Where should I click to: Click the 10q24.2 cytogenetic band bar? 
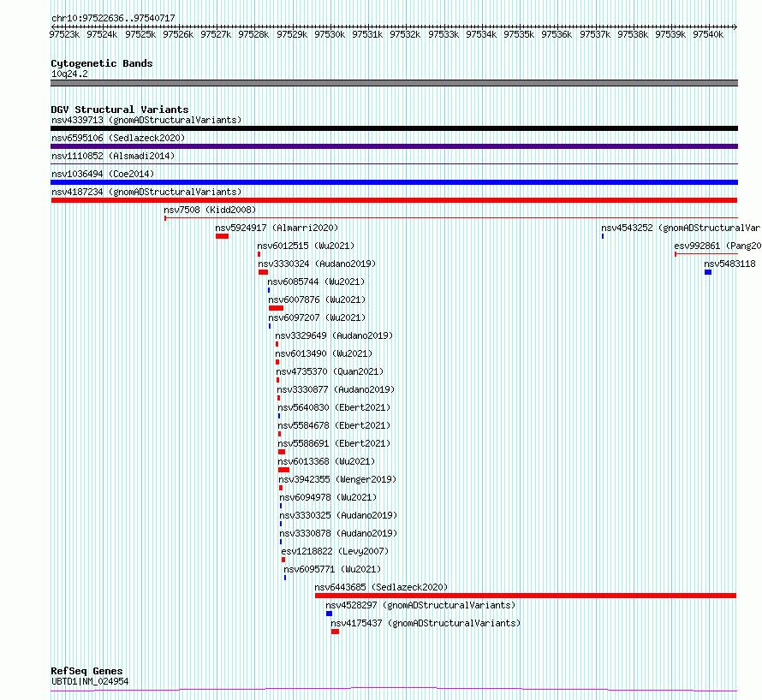[394, 83]
